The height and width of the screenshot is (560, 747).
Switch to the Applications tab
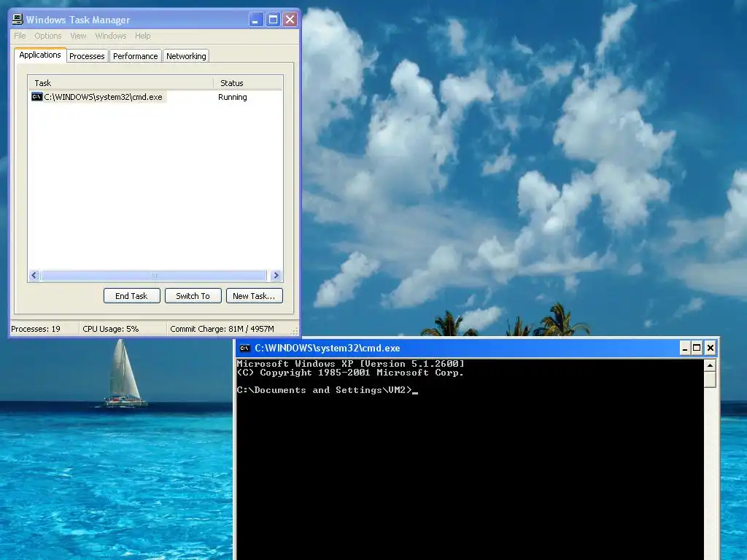(x=40, y=55)
